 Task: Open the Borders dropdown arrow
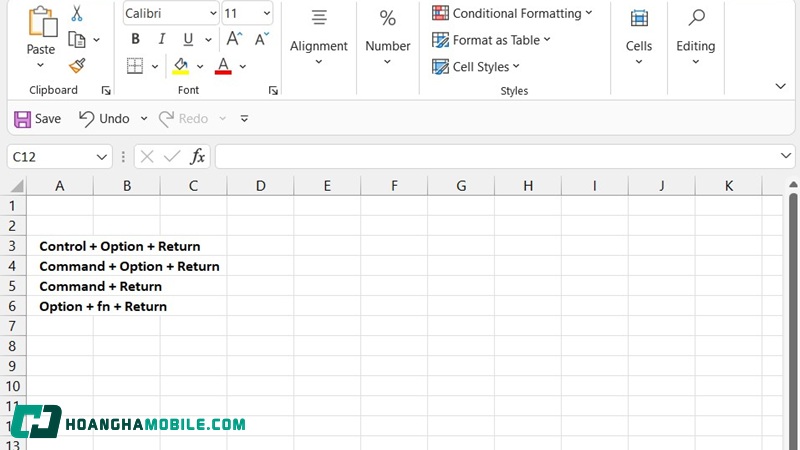click(155, 66)
